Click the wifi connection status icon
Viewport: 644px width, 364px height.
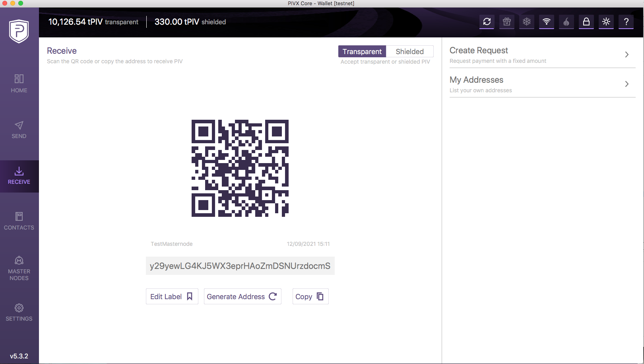tap(547, 21)
